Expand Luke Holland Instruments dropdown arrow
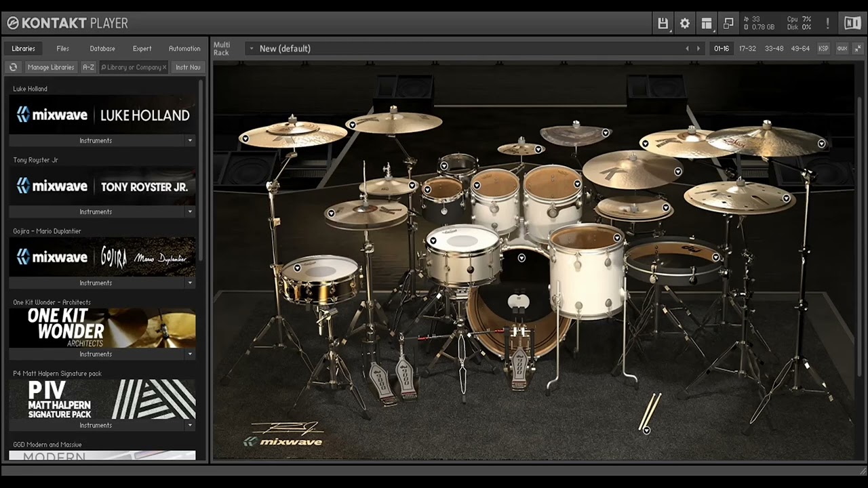Viewport: 868px width, 488px height. [190, 140]
